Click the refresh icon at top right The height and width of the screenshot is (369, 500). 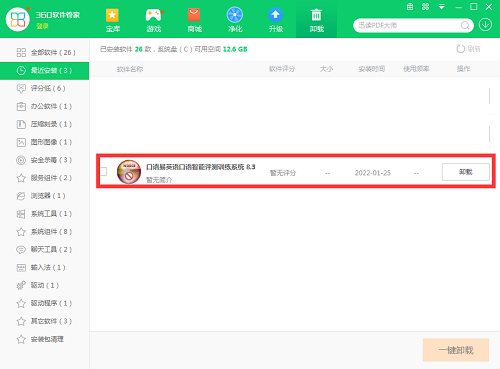pyautogui.click(x=461, y=49)
